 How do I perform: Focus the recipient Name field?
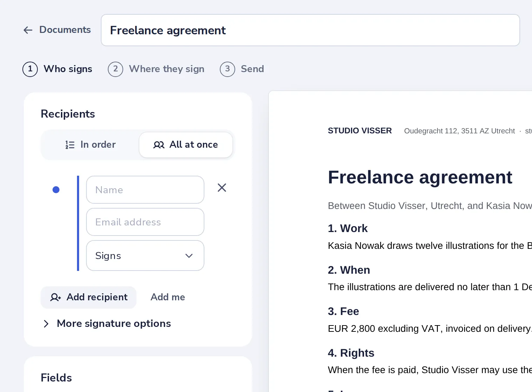point(145,190)
